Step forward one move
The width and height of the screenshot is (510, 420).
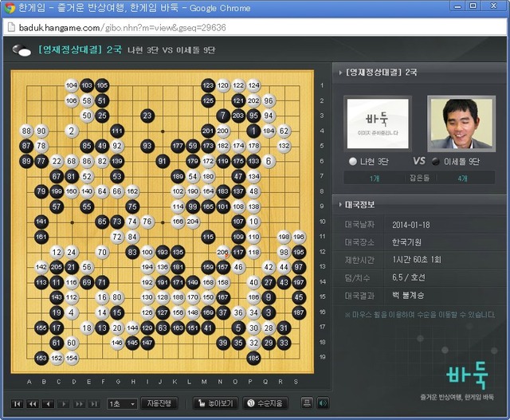[x=64, y=404]
